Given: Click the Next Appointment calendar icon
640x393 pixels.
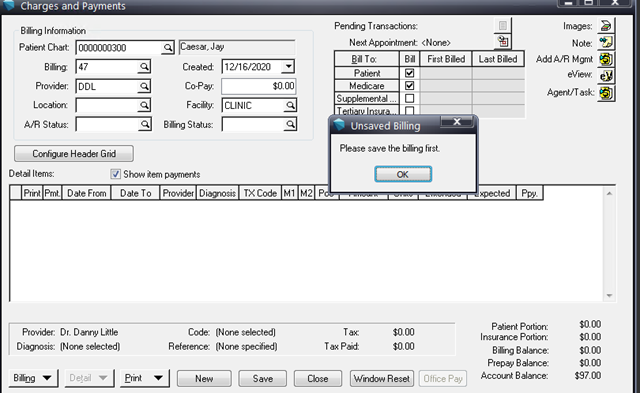Looking at the screenshot, I should click(503, 42).
